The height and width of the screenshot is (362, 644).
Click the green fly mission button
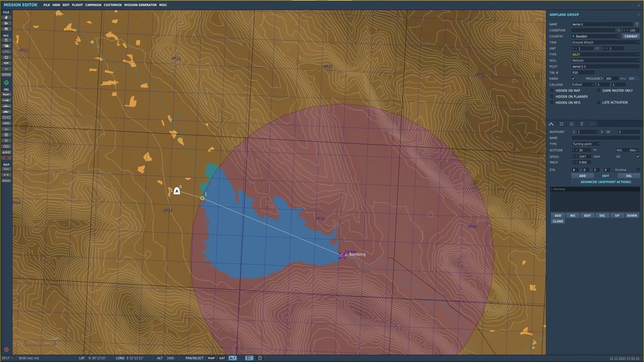(6, 82)
